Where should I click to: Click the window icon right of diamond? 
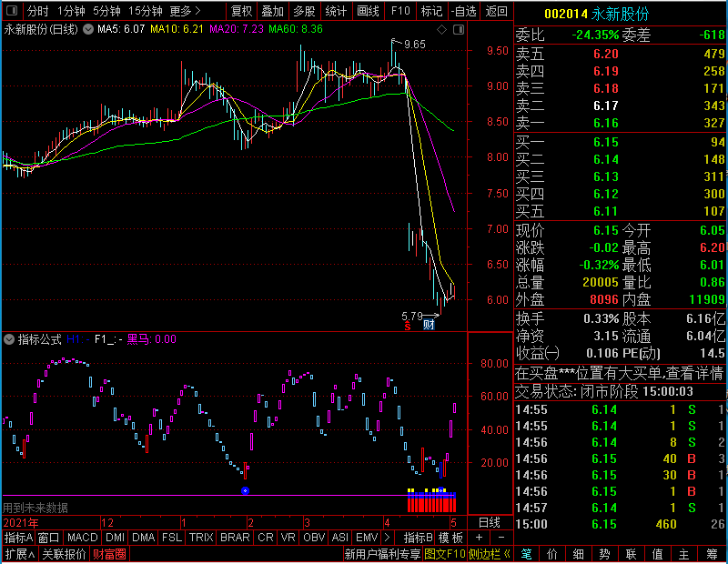(455, 30)
